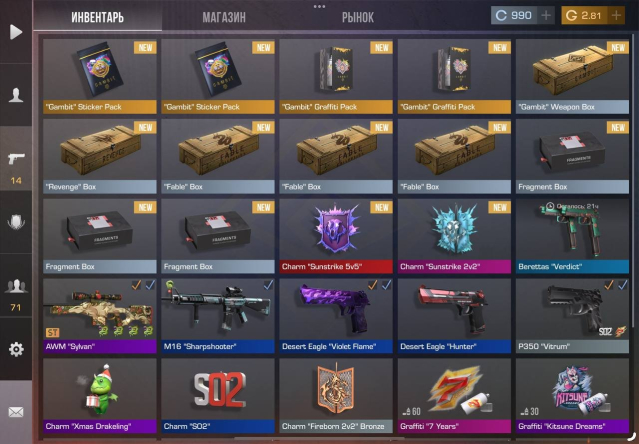The image size is (639, 444).
Task: Open the mail envelope icon
Action: (x=16, y=412)
